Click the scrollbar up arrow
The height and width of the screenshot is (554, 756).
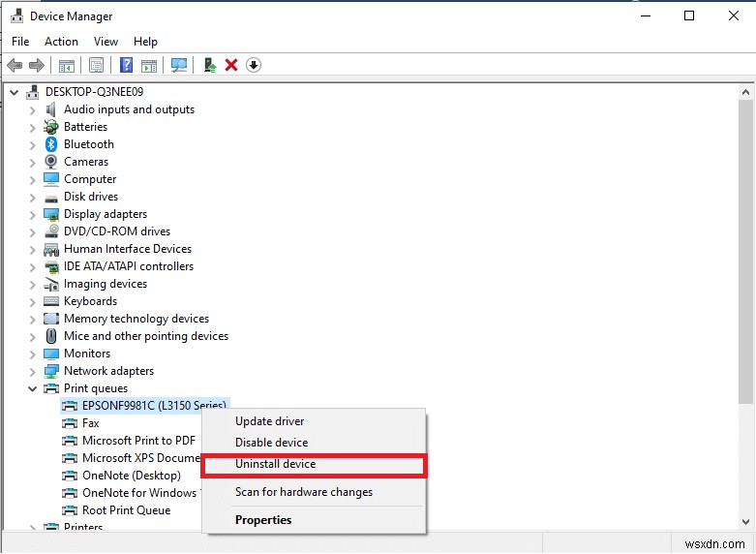746,92
